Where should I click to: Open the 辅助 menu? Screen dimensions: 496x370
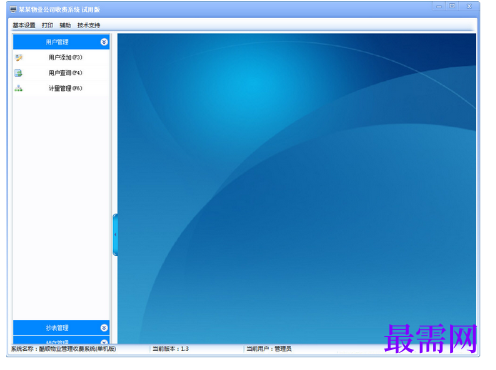[x=65, y=25]
